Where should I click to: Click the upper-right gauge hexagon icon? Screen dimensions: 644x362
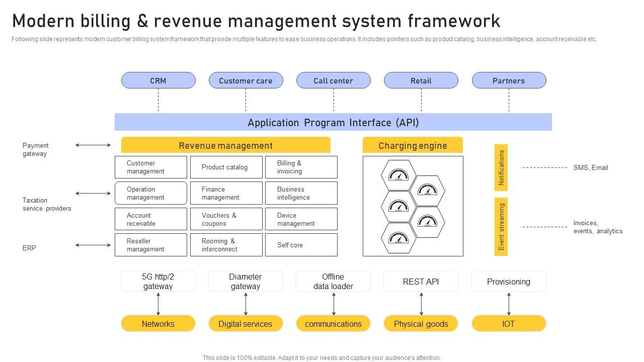point(428,191)
